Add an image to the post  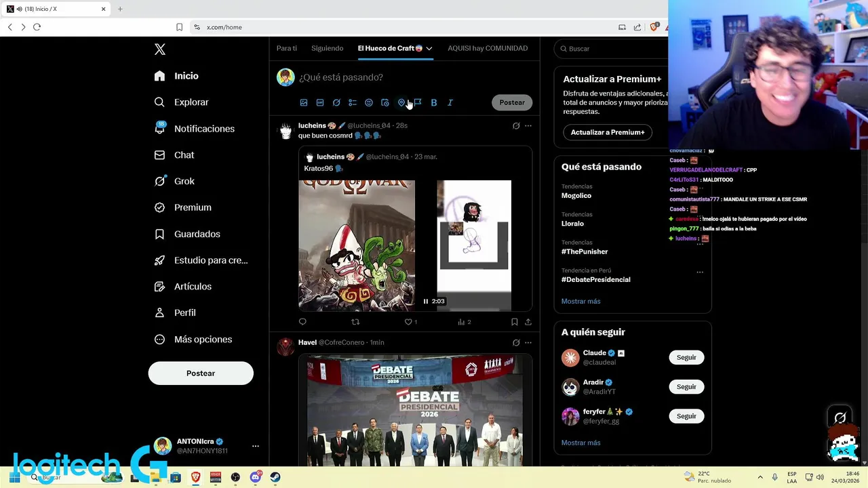tap(304, 102)
